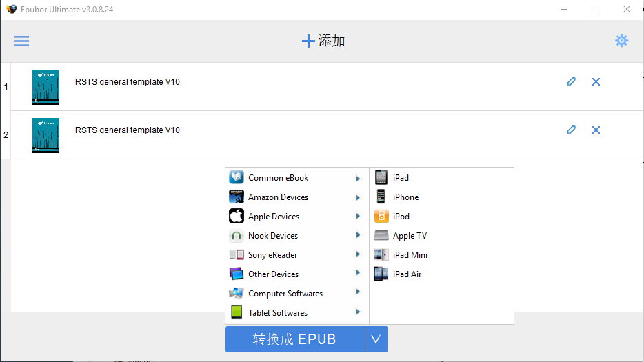Click the Computer Softwares icon

tap(237, 293)
